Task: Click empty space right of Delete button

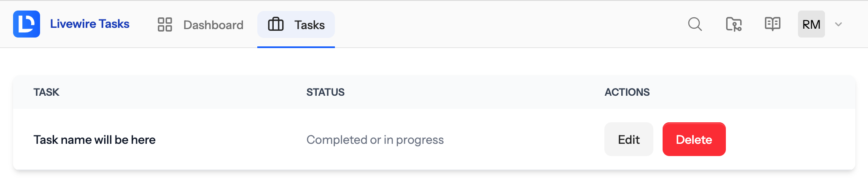Action: click(x=789, y=139)
